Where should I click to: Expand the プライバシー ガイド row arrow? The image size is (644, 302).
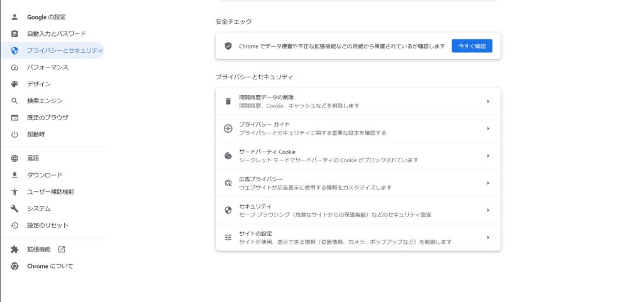click(x=488, y=128)
